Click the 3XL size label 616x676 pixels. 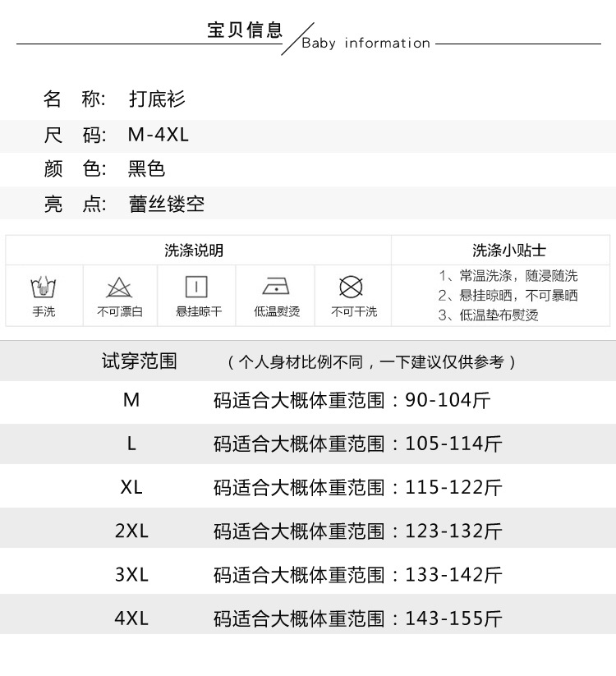[x=131, y=575]
